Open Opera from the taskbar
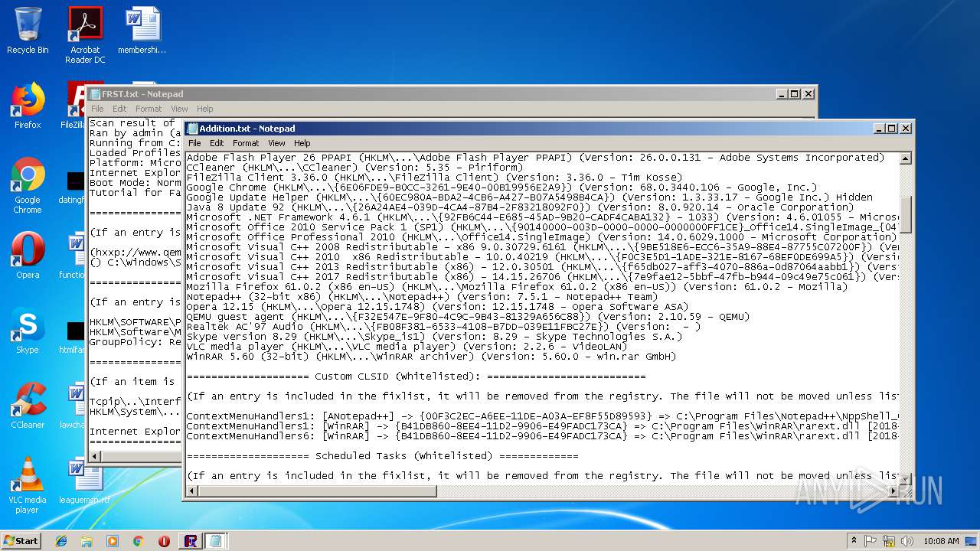Viewport: 980px width, 551px height. pyautogui.click(x=164, y=541)
